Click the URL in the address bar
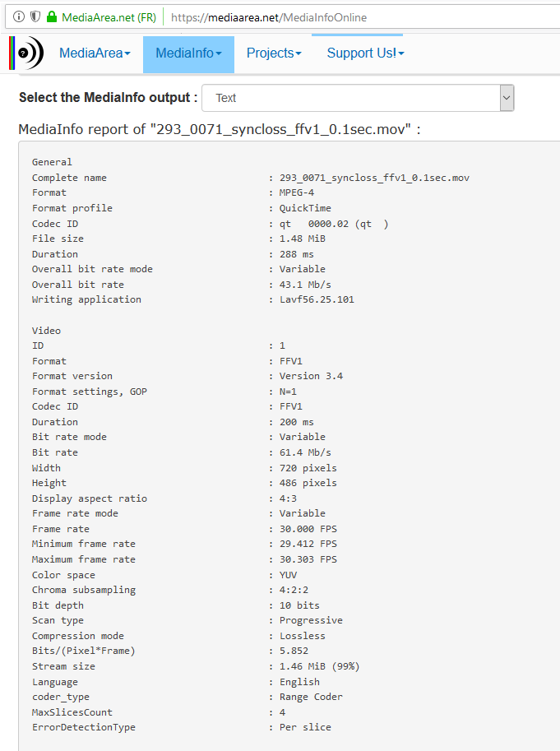The height and width of the screenshot is (751, 560). click(x=269, y=18)
